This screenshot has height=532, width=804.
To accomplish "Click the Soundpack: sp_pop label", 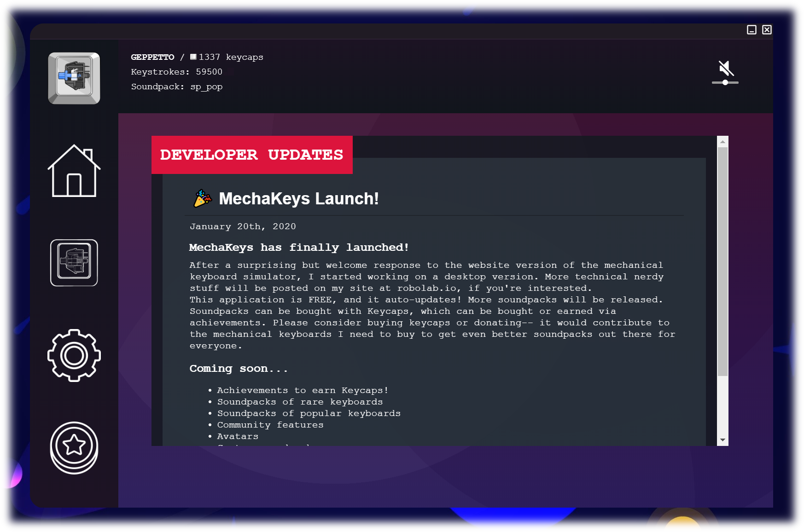I will tap(176, 87).
